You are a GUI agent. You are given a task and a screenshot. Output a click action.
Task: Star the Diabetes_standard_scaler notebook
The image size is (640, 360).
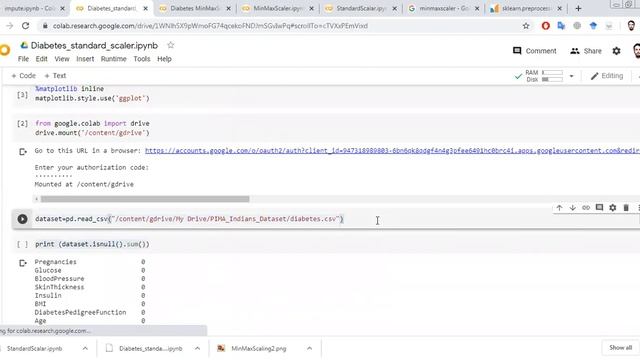pos(171,45)
